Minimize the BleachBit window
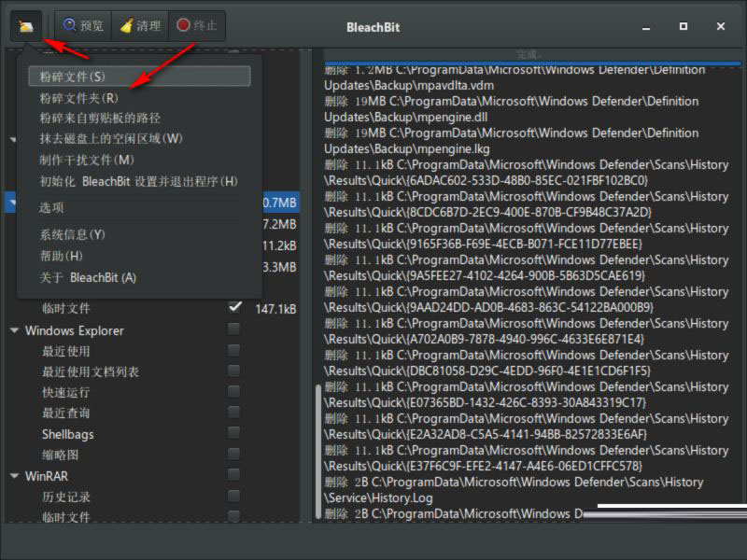Image resolution: width=747 pixels, height=560 pixels. (646, 27)
